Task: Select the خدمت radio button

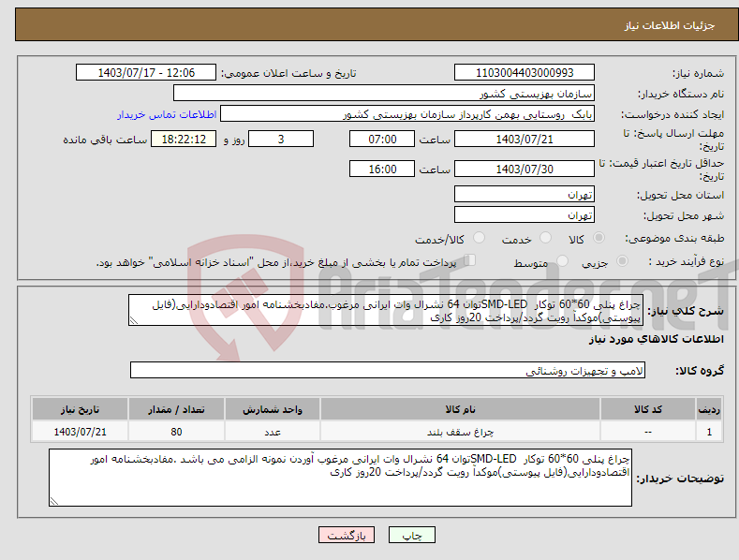Action: 545,238
